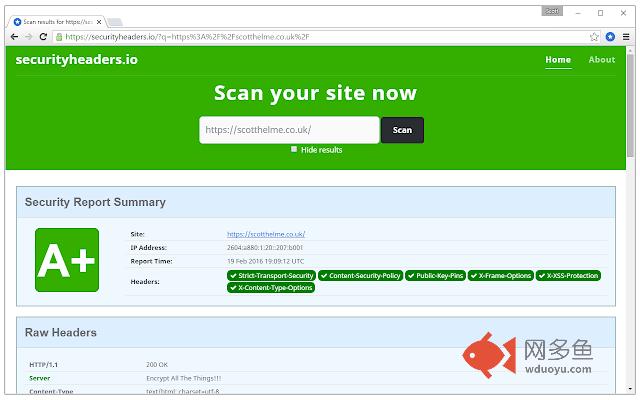Click the 200 OK status value
This screenshot has width=640, height=400.
pos(157,364)
